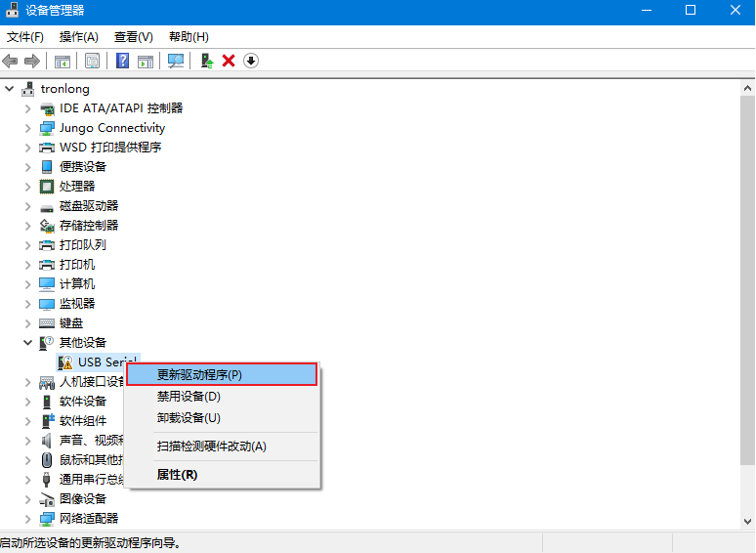Viewport: 756px width, 553px height.
Task: Click the 存储控制器 storage controller icon
Action: point(47,226)
